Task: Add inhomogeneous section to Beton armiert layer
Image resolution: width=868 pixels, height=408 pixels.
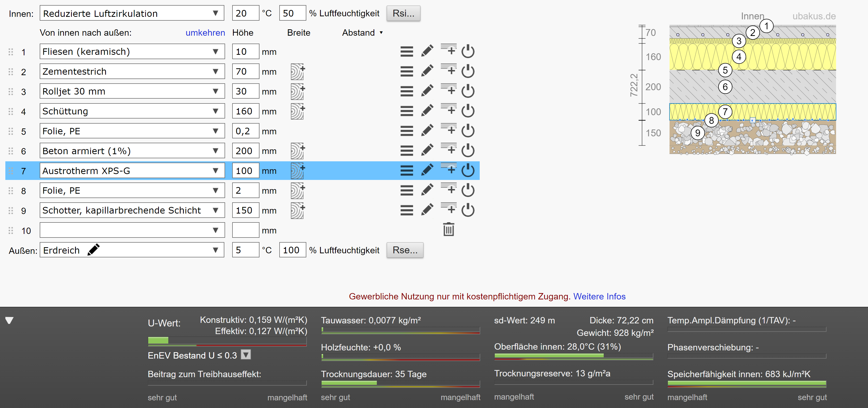Action: pos(298,151)
